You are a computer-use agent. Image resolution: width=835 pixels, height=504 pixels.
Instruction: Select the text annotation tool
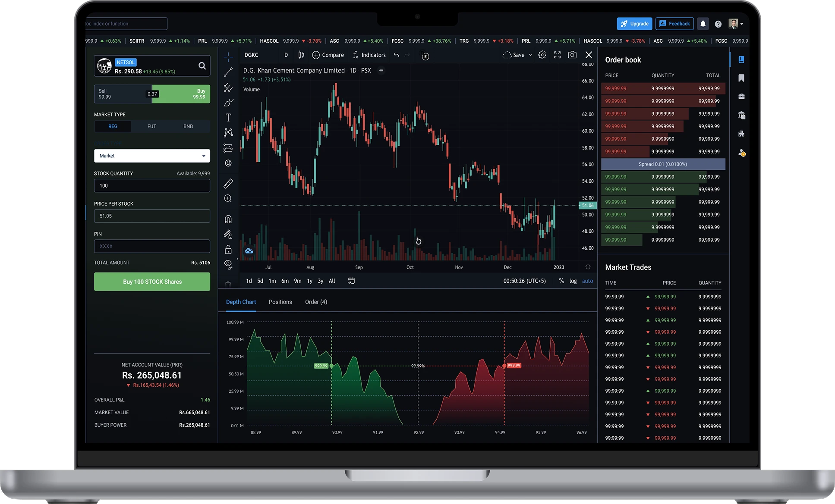[228, 118]
